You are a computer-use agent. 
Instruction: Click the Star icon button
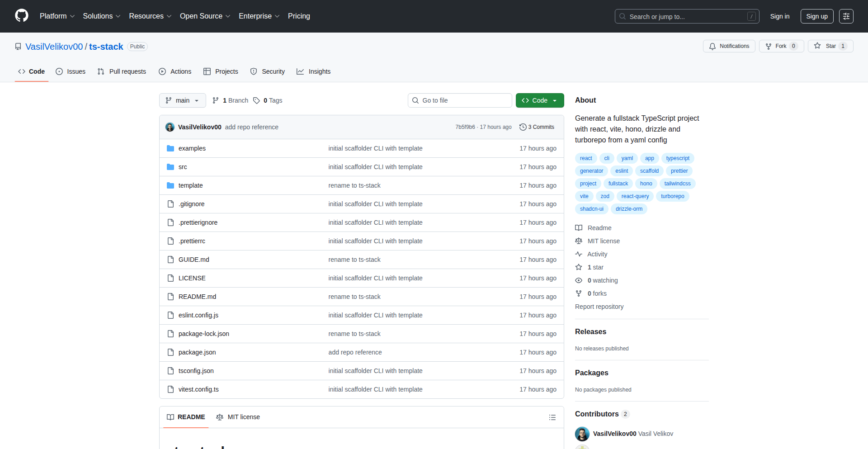(x=817, y=46)
